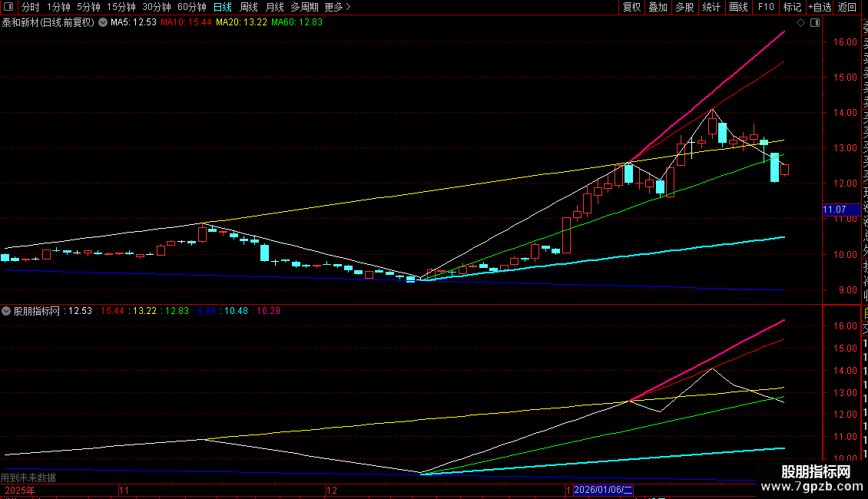Switch to the 周线 weekly tab

(x=249, y=7)
